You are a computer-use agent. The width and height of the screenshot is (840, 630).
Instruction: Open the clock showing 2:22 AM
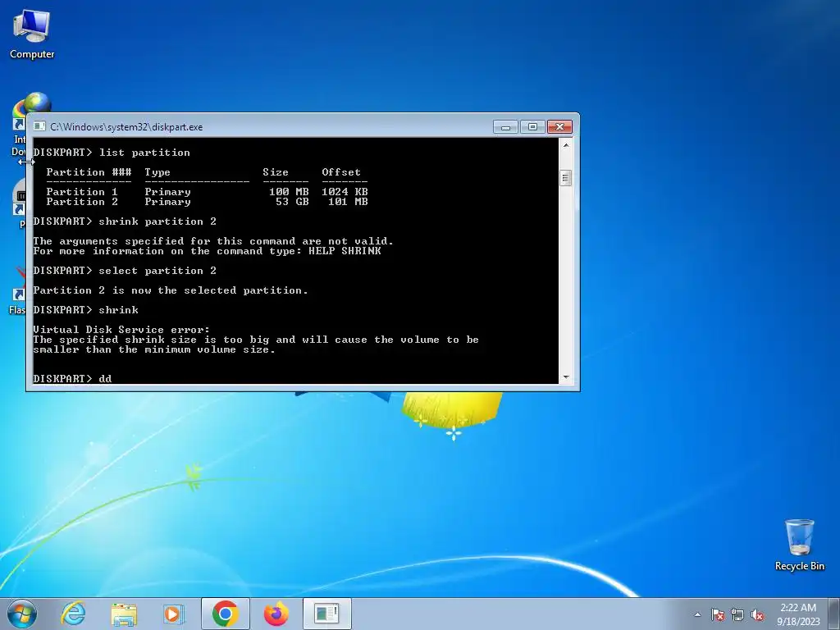click(x=798, y=614)
